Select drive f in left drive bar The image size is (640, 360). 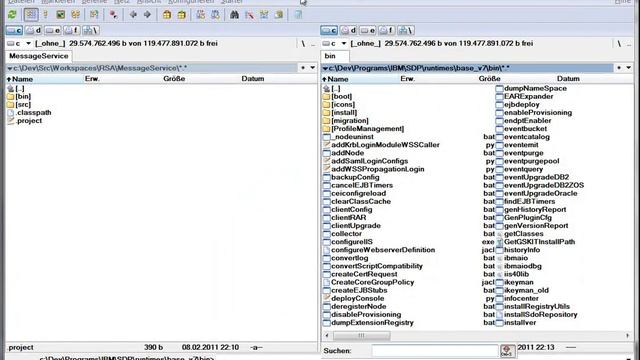click(x=72, y=30)
